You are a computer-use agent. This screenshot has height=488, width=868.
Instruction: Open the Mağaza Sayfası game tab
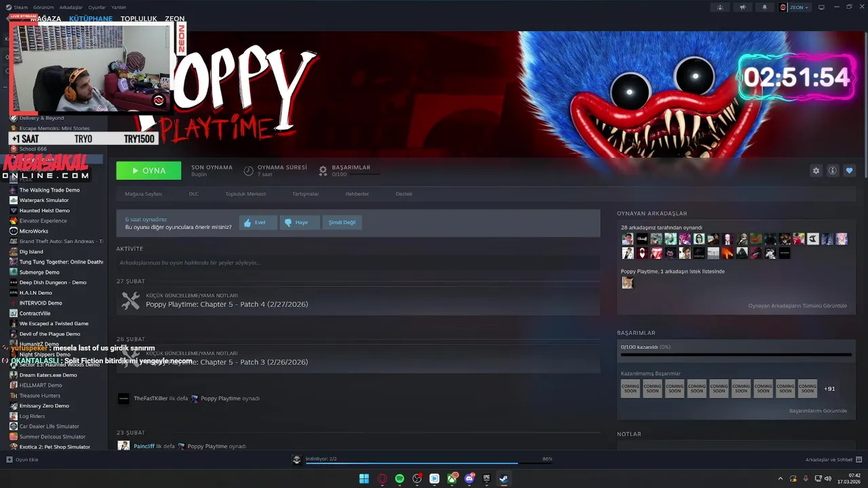tap(143, 194)
